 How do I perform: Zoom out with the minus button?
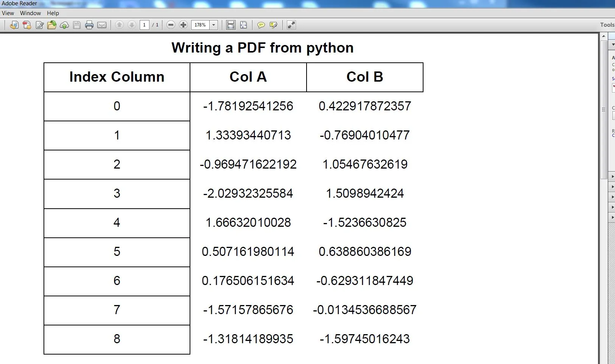coord(171,25)
